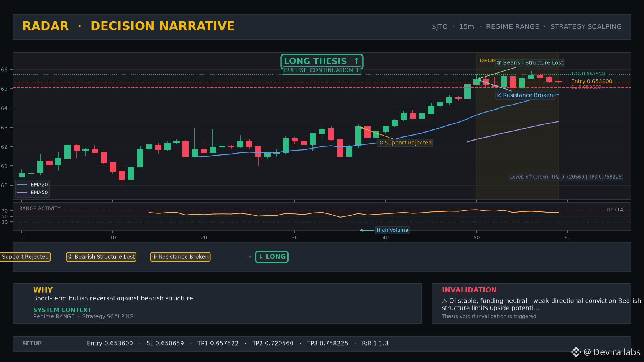
Task: Select the Support Rejected chart annotation
Action: point(405,143)
